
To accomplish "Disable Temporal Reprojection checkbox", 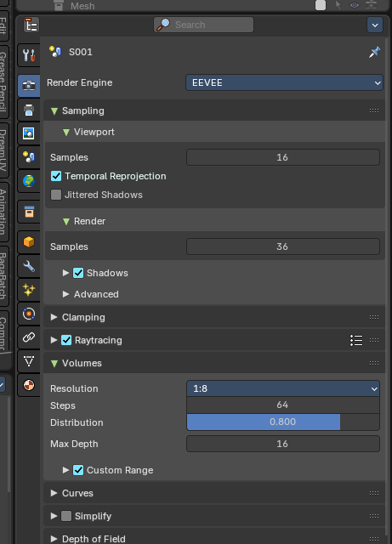I will pos(56,176).
